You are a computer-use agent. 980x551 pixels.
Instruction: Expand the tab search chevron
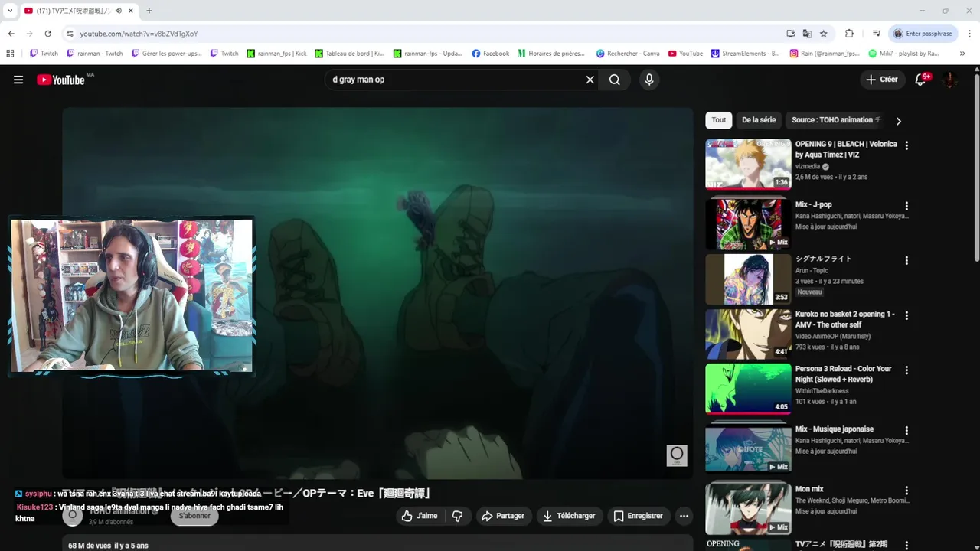pos(10,11)
